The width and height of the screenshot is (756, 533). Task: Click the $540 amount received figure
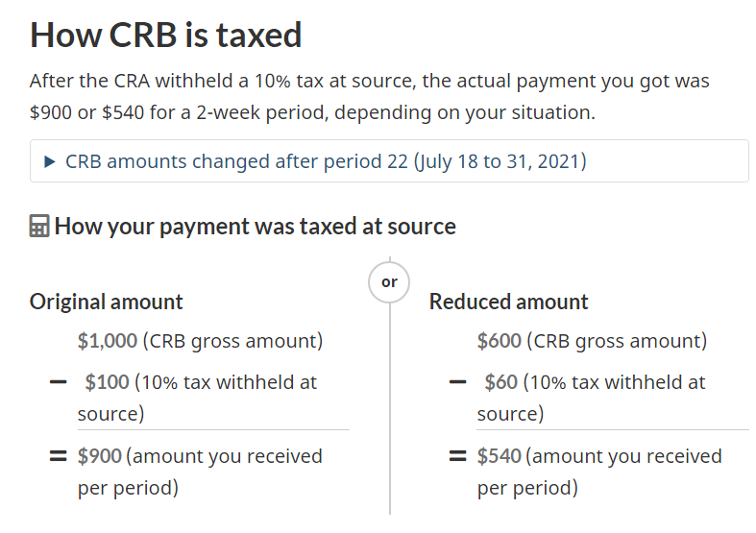[x=499, y=456]
